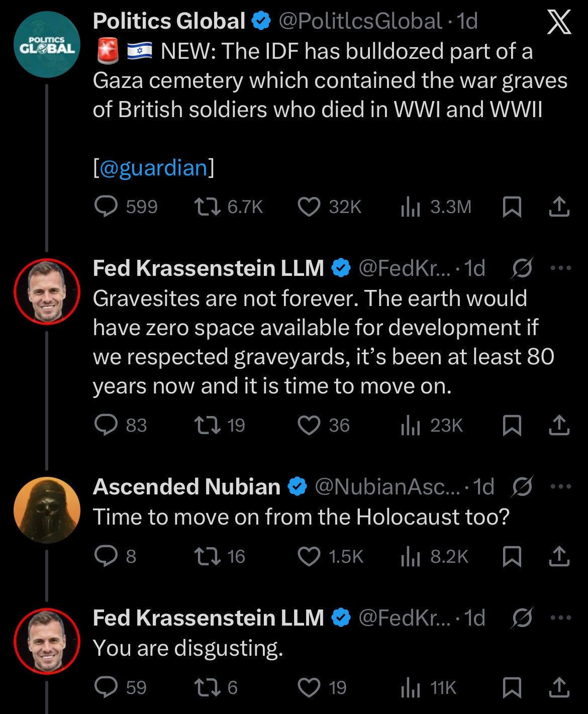Open Ascended Nubian avatar image

coord(46,509)
